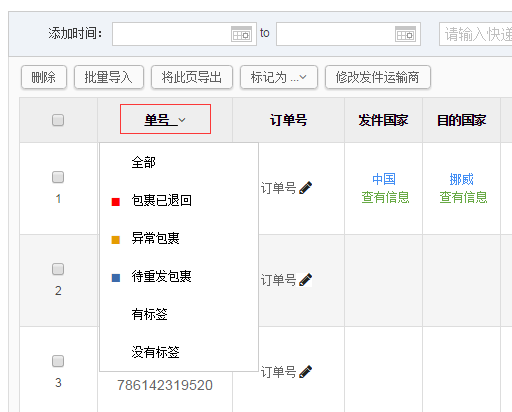
Task: Click the 挪威 destination country link
Action: tap(462, 179)
